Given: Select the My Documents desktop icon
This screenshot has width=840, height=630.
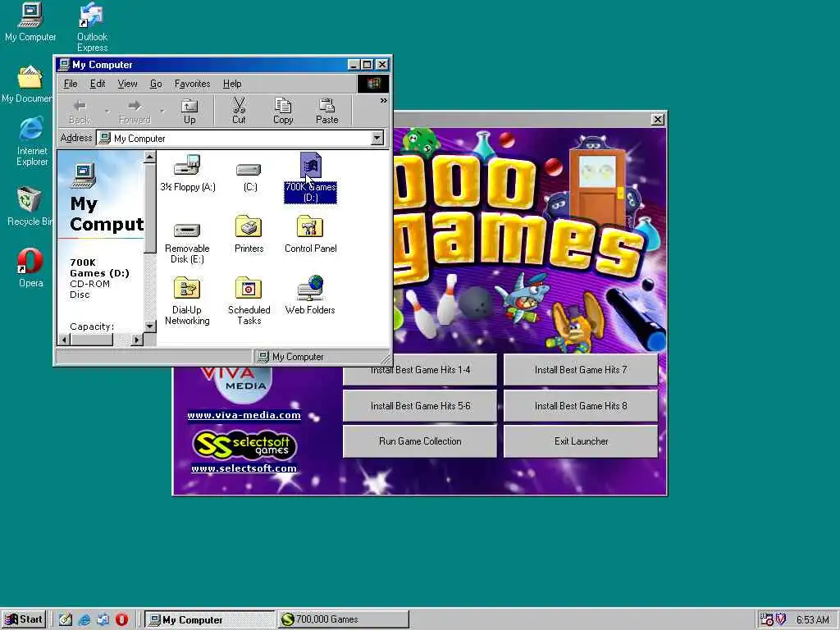Looking at the screenshot, I should pyautogui.click(x=28, y=84).
